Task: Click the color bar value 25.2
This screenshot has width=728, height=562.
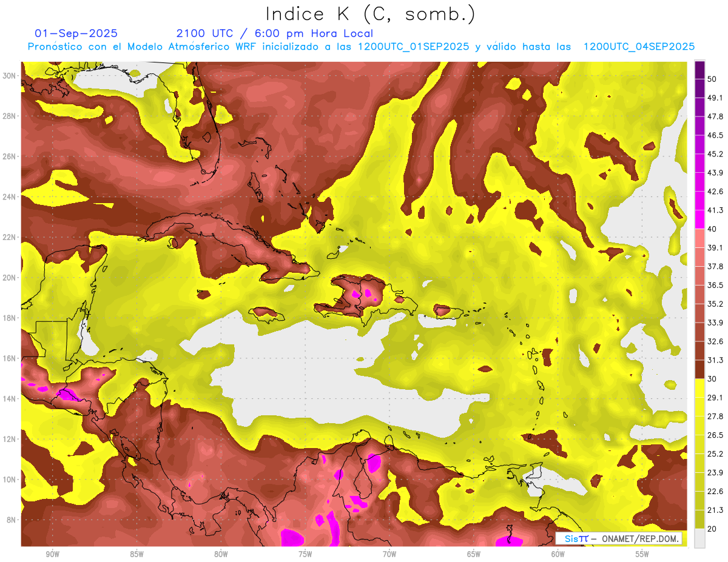Action: 715,454
